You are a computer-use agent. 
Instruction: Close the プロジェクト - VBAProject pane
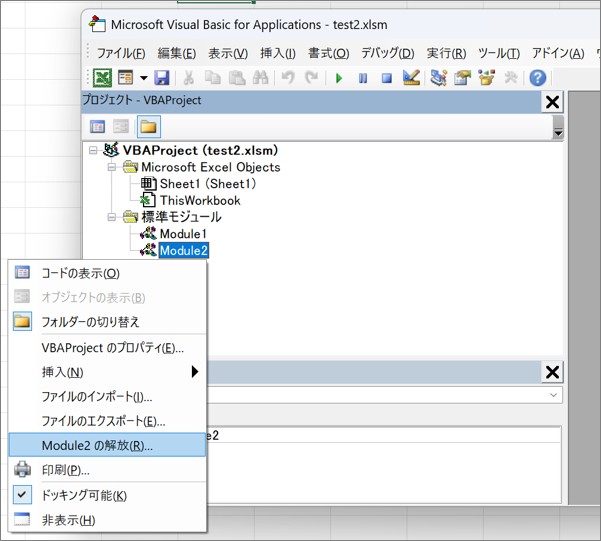tap(552, 102)
